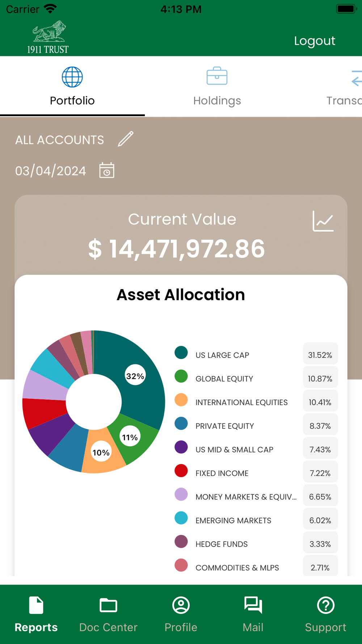Viewport: 362px width, 644px height.
Task: Select the US MID & SMALL CAP label
Action: click(x=234, y=449)
